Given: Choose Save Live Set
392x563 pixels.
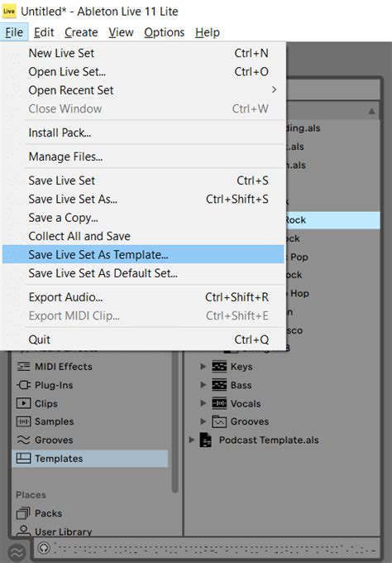Looking at the screenshot, I should coord(143,180).
